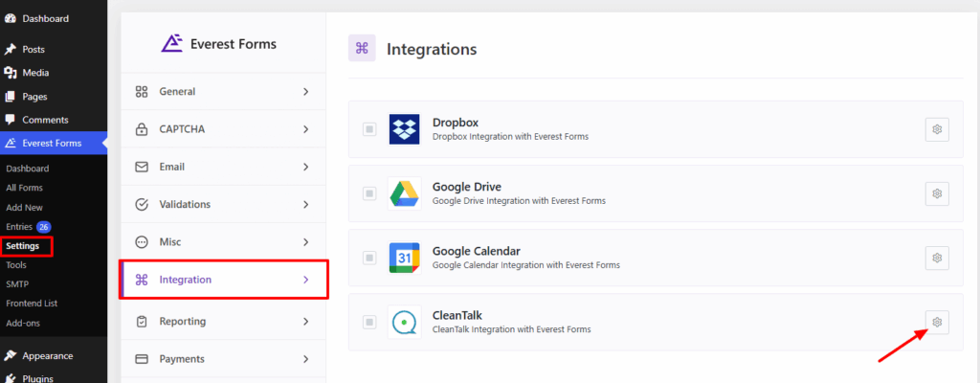Click the Dropbox logo icon
Image resolution: width=980 pixels, height=383 pixels.
click(404, 129)
